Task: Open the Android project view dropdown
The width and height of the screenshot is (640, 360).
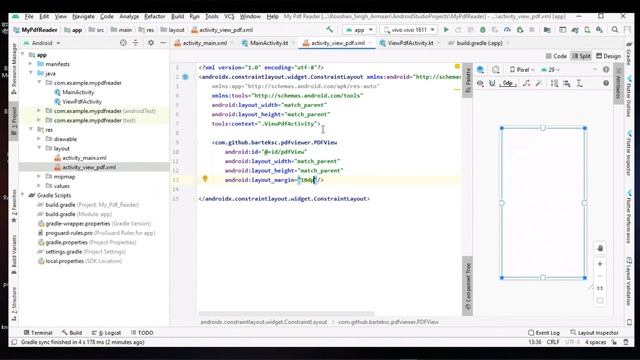Action: pos(42,43)
